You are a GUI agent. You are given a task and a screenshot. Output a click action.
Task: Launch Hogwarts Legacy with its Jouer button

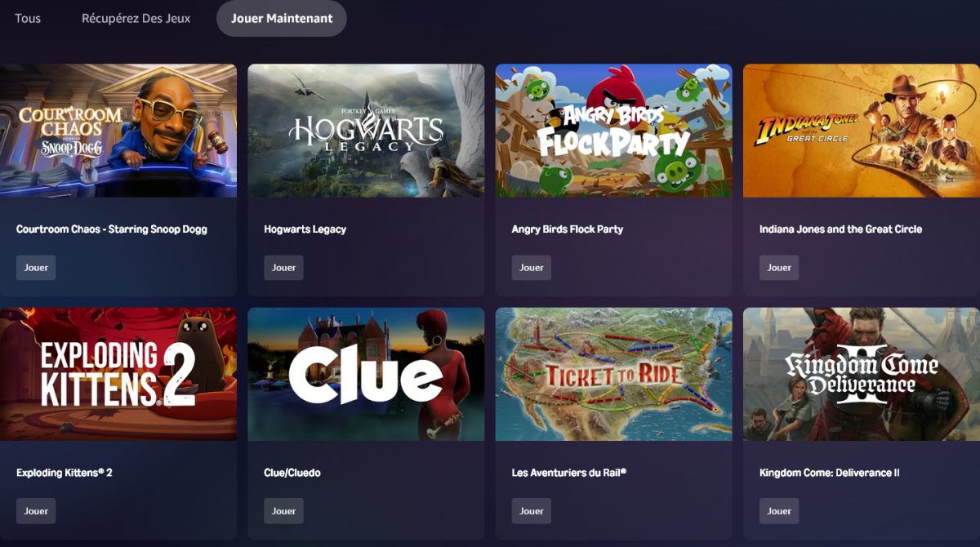point(283,268)
